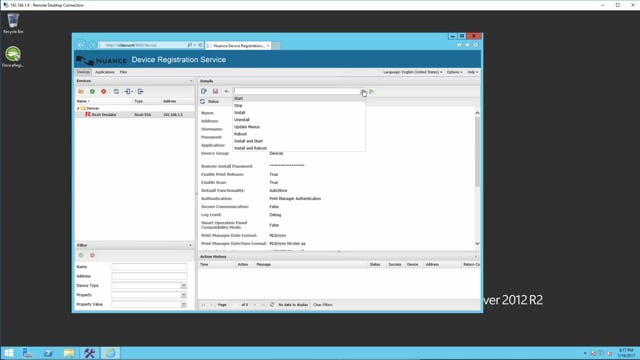Screen dimensions: 640x360
Task: Click the Clear Filters button
Action: (322, 305)
